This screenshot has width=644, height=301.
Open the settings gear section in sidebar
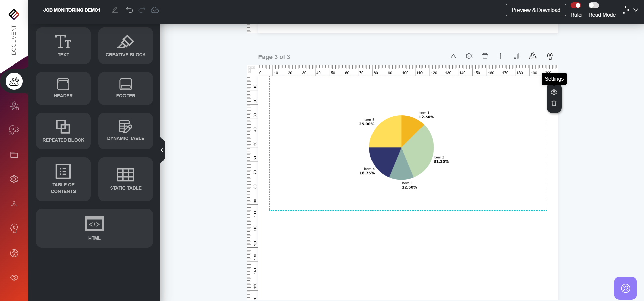click(14, 179)
